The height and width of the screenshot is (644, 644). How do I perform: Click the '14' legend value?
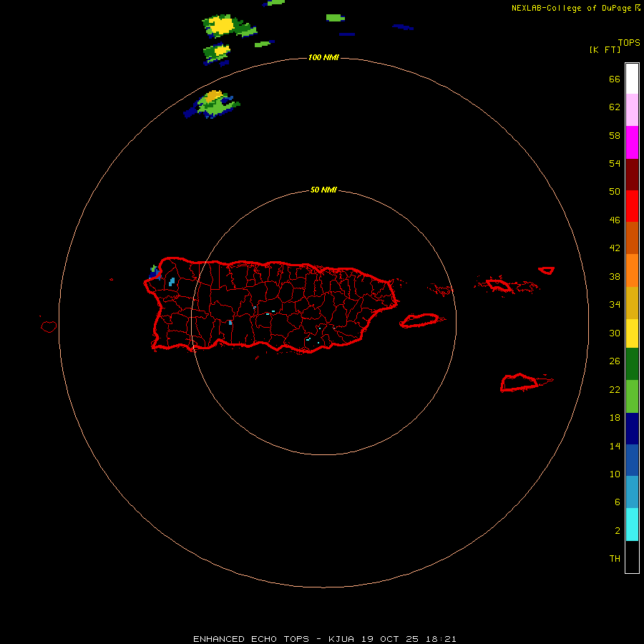pos(615,446)
